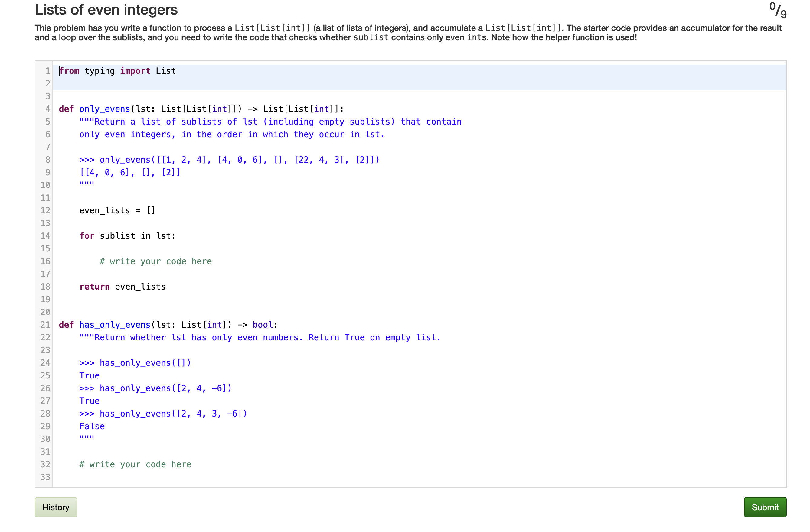This screenshot has height=532, width=810.
Task: Open the History panel
Action: pyautogui.click(x=55, y=507)
